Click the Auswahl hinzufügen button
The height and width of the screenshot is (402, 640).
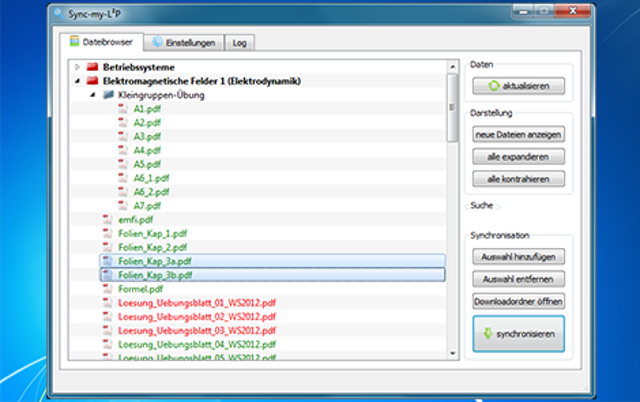click(x=519, y=257)
